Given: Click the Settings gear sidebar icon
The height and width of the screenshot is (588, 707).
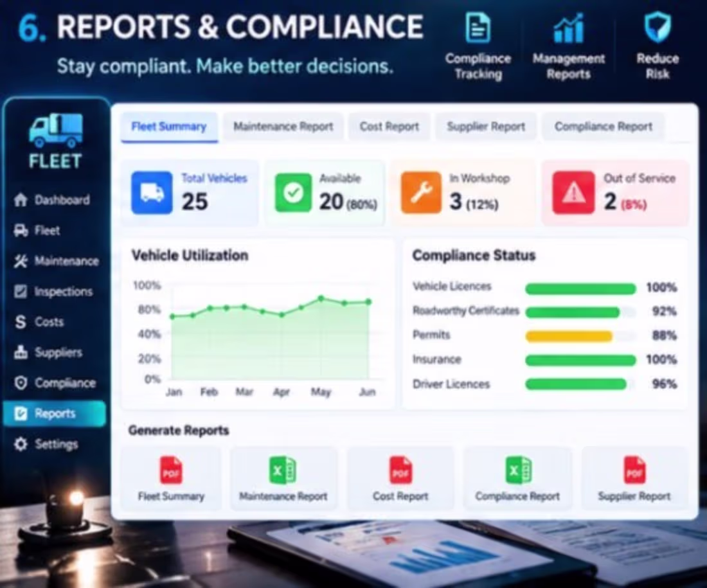Looking at the screenshot, I should pos(21,443).
